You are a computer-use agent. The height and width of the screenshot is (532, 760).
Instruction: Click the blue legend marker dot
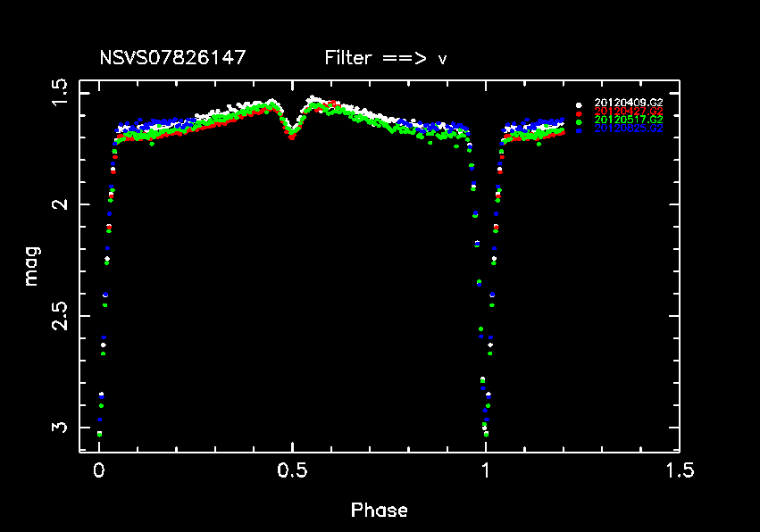(579, 129)
